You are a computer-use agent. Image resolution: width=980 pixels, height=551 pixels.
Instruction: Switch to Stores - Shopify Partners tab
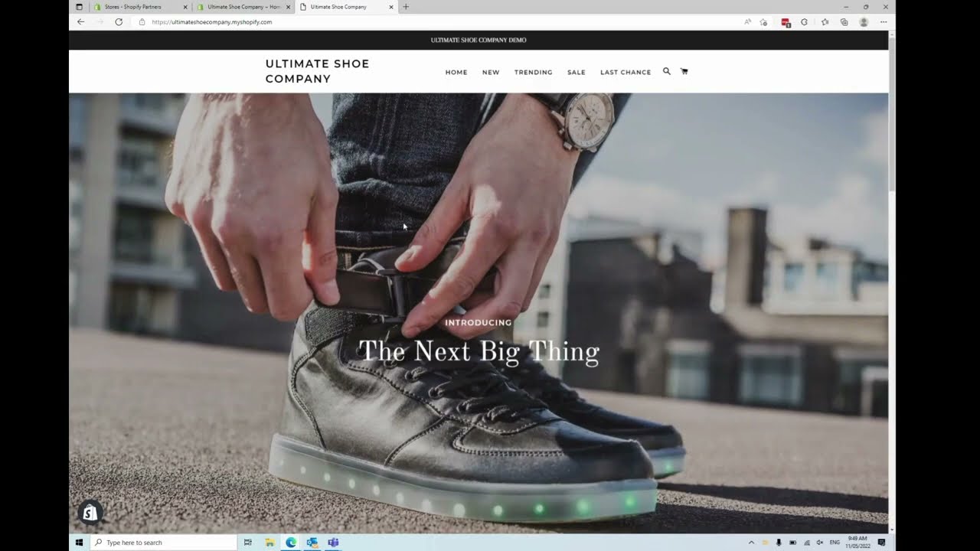click(x=139, y=7)
